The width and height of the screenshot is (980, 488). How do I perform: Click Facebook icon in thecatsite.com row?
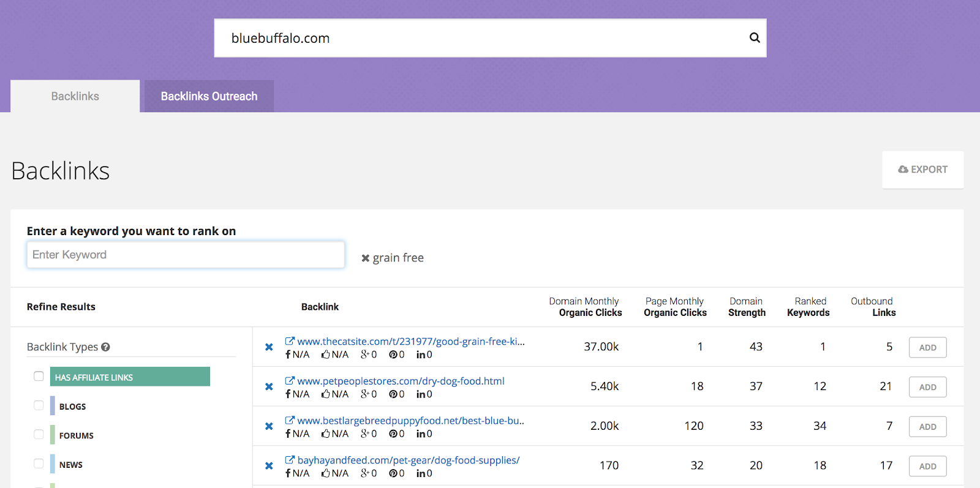coord(288,355)
